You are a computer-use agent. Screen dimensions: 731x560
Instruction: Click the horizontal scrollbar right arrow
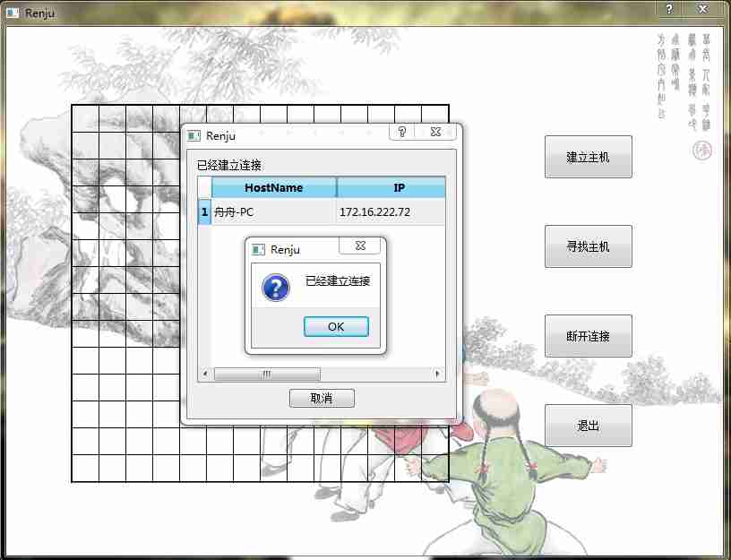[437, 374]
